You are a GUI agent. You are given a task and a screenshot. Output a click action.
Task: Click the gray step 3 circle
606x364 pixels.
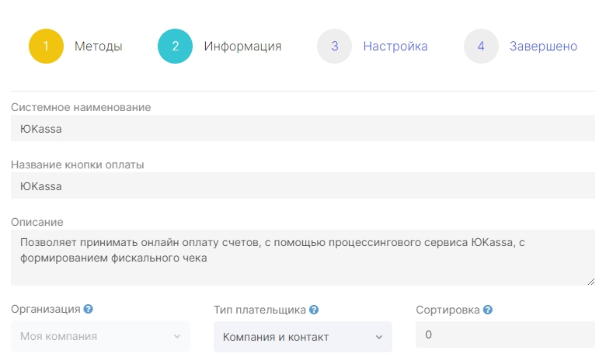[x=335, y=46]
